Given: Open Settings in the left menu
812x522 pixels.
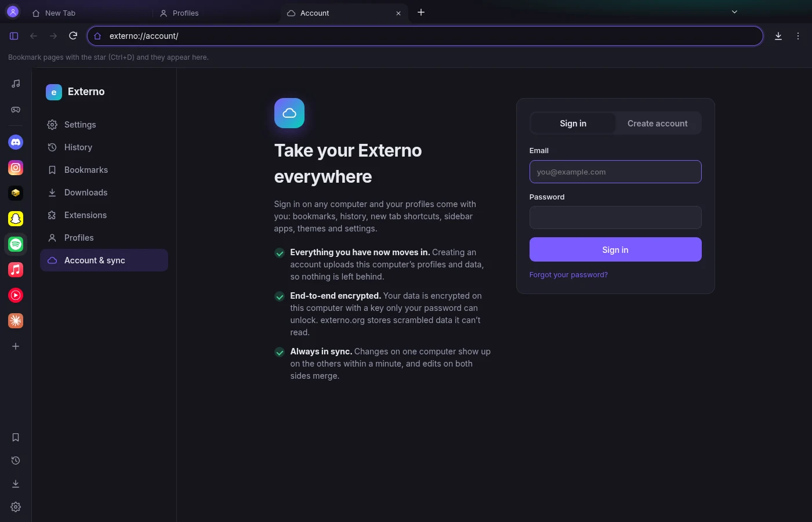Looking at the screenshot, I should (x=104, y=125).
